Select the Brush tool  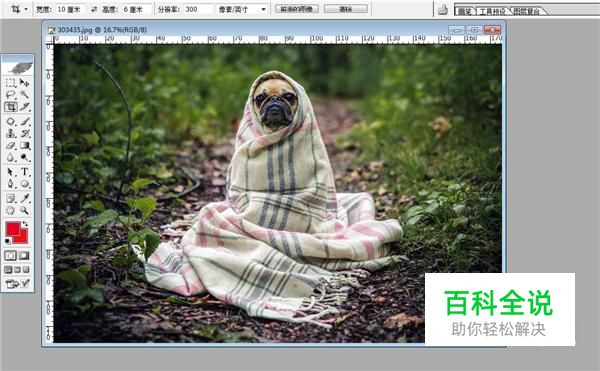point(24,122)
